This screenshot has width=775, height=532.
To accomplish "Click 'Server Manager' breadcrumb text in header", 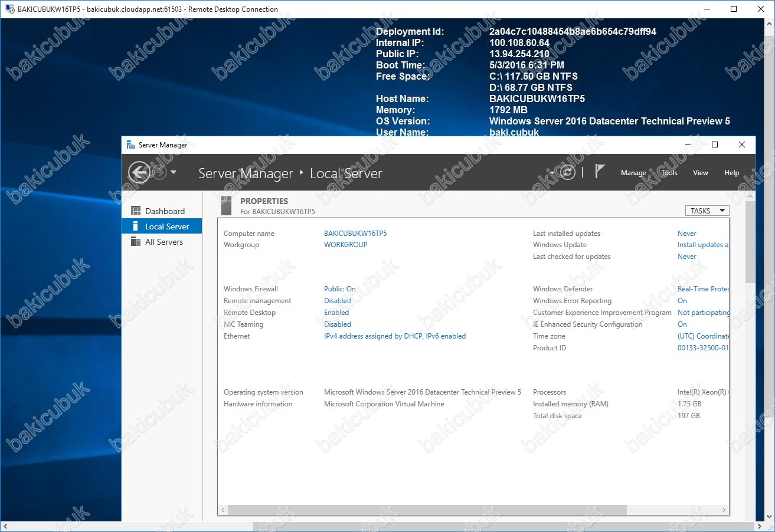I will [x=246, y=173].
